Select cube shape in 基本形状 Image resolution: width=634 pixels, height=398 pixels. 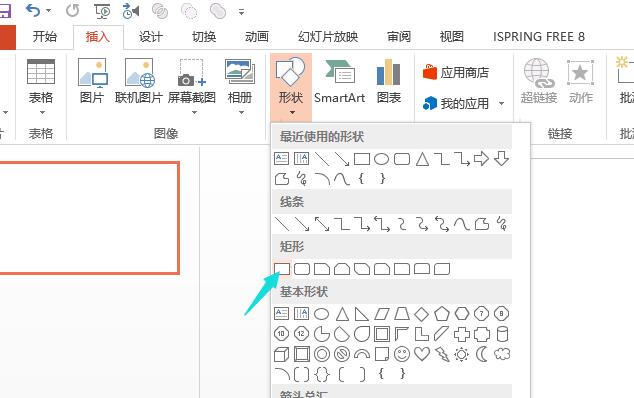tap(281, 354)
